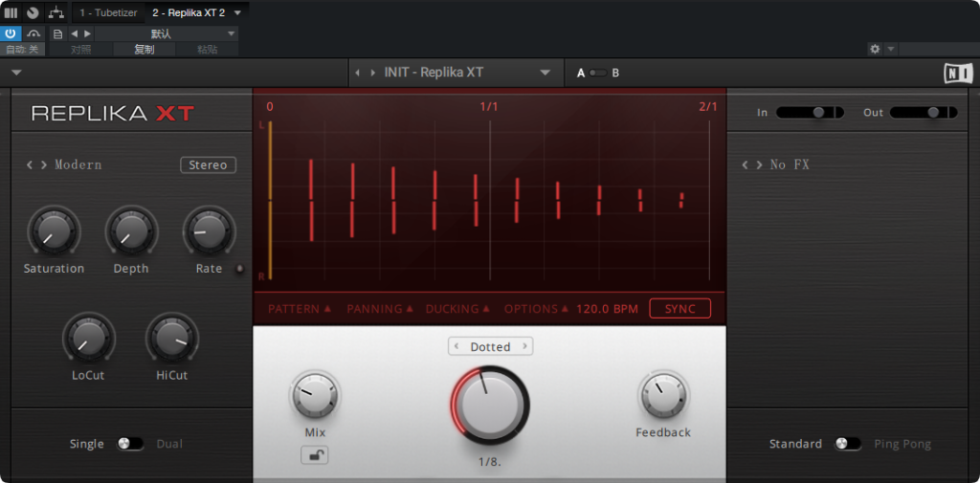Screen dimensions: 980x483
Task: Switch to the 1 - Tubetizer tab
Action: coord(108,12)
